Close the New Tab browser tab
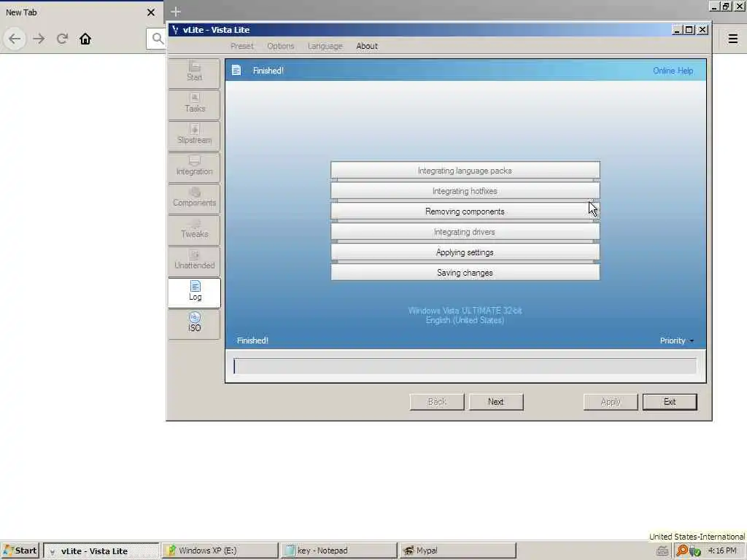 pos(151,12)
